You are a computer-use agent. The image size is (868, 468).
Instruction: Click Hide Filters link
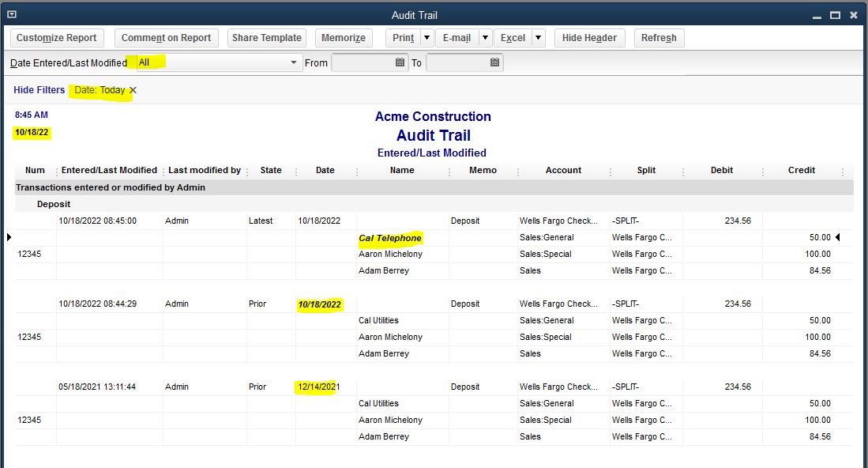(x=39, y=90)
